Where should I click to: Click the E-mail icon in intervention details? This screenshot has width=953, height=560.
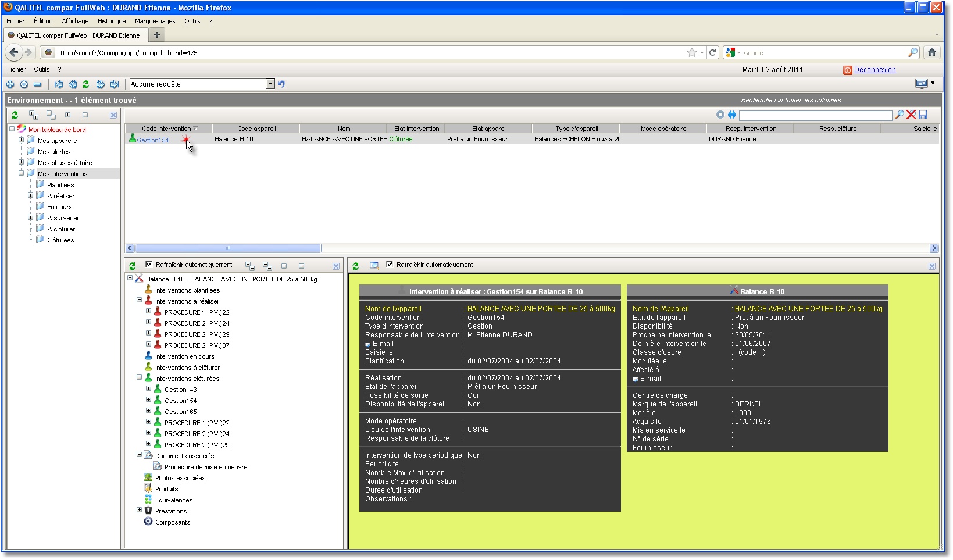point(367,344)
